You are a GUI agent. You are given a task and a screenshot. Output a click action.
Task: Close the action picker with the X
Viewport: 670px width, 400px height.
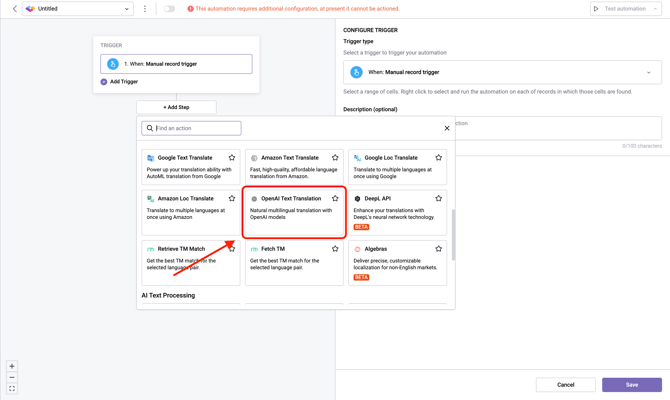pyautogui.click(x=447, y=128)
